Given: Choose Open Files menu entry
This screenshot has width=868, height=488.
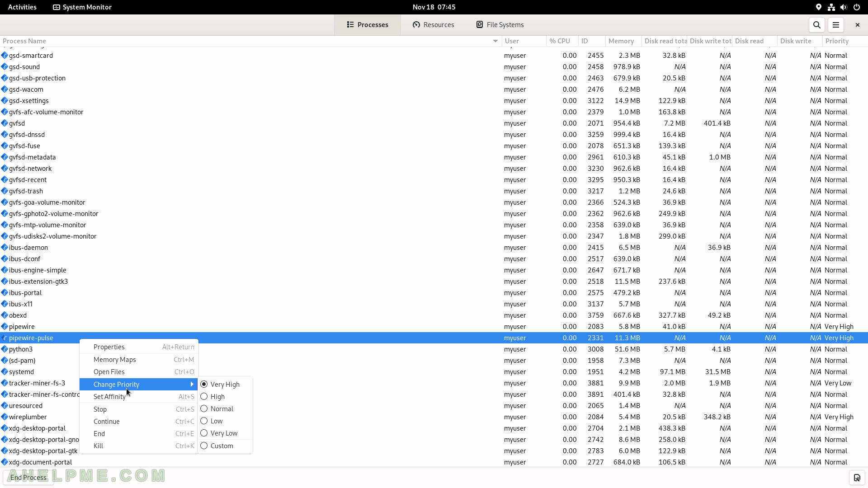Looking at the screenshot, I should click(139, 372).
